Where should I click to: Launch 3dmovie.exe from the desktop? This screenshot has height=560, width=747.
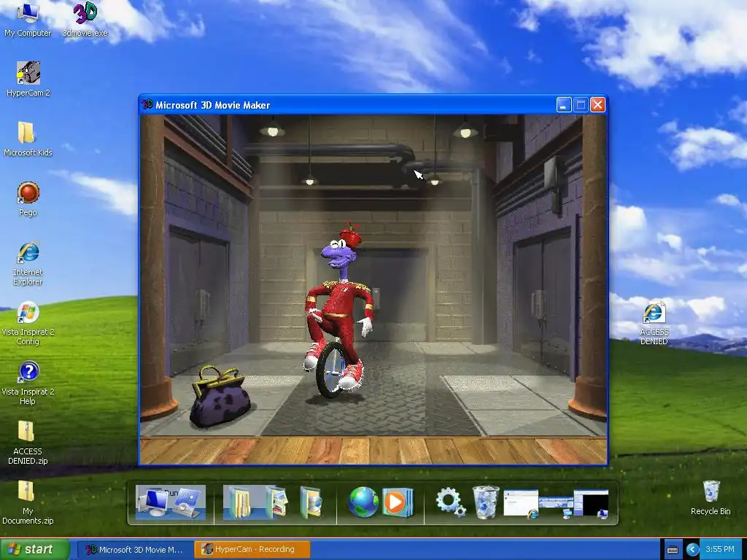(x=85, y=19)
